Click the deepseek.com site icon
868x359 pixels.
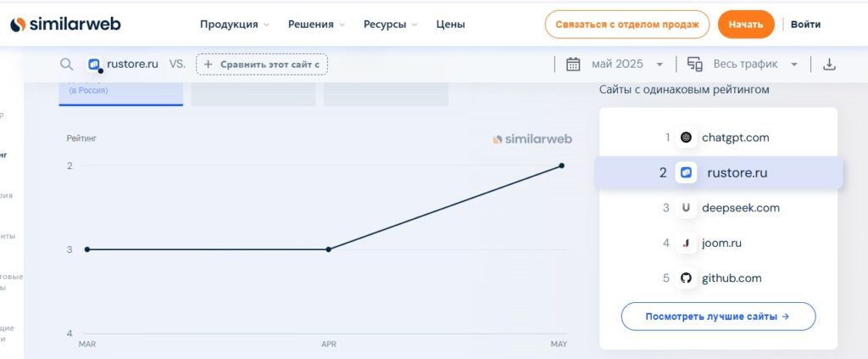point(686,208)
